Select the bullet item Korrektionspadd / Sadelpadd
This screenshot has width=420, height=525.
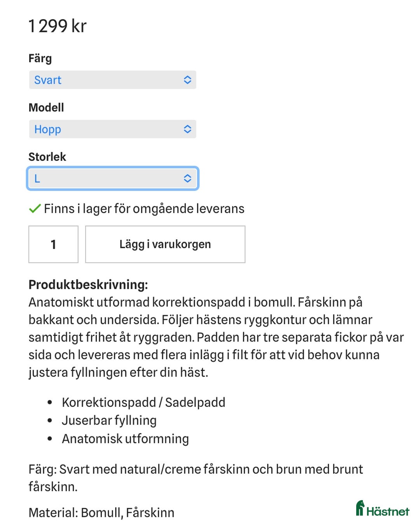coord(143,402)
